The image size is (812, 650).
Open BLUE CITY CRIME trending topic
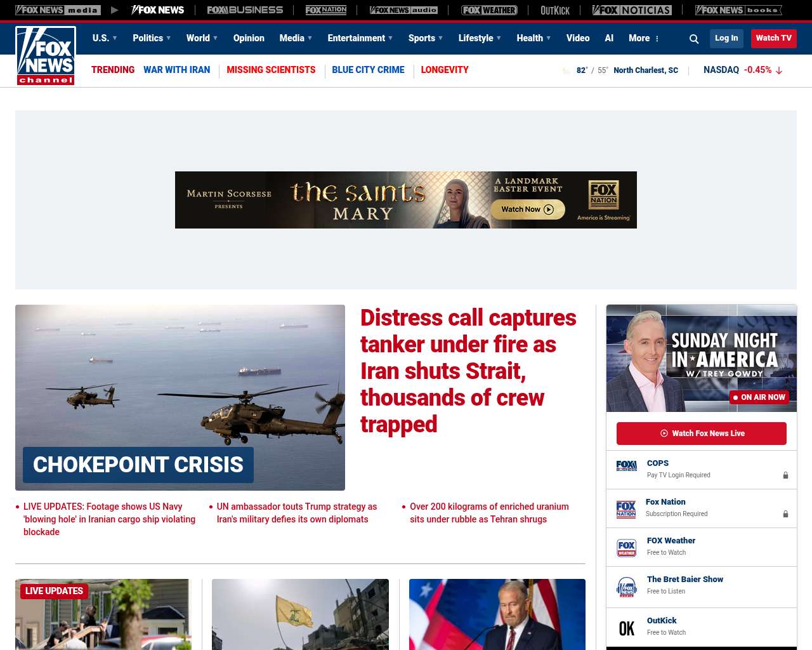pyautogui.click(x=368, y=70)
